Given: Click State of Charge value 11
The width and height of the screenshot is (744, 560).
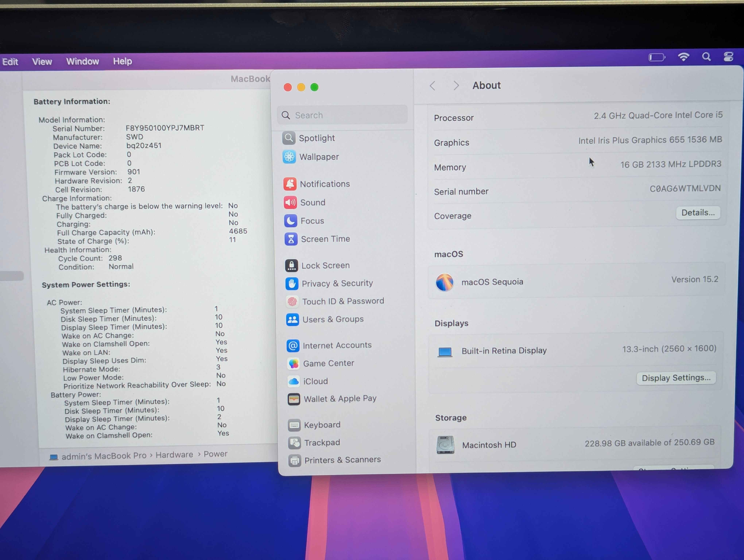Looking at the screenshot, I should click(x=232, y=240).
